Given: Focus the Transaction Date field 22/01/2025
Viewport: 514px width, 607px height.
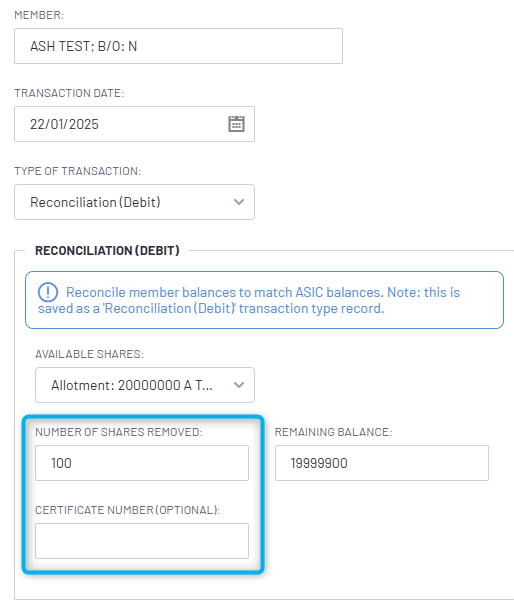Looking at the screenshot, I should click(134, 124).
